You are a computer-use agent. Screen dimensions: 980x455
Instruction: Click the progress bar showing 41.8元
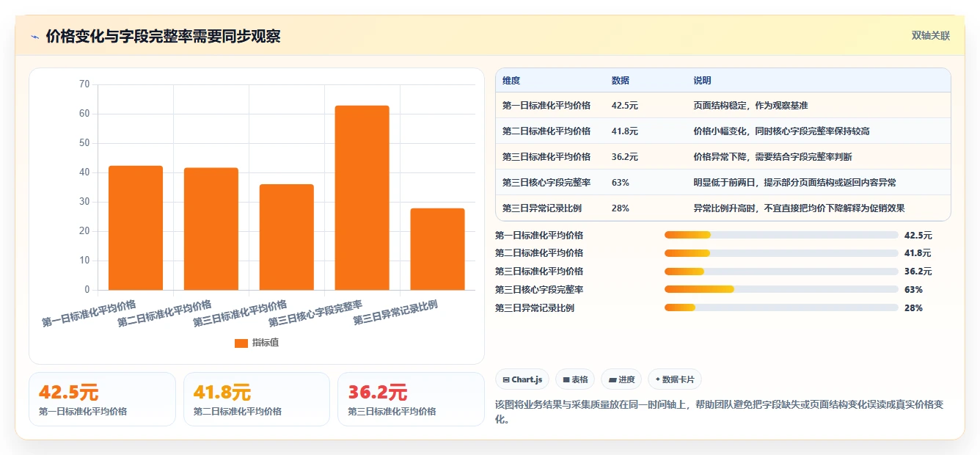point(781,253)
